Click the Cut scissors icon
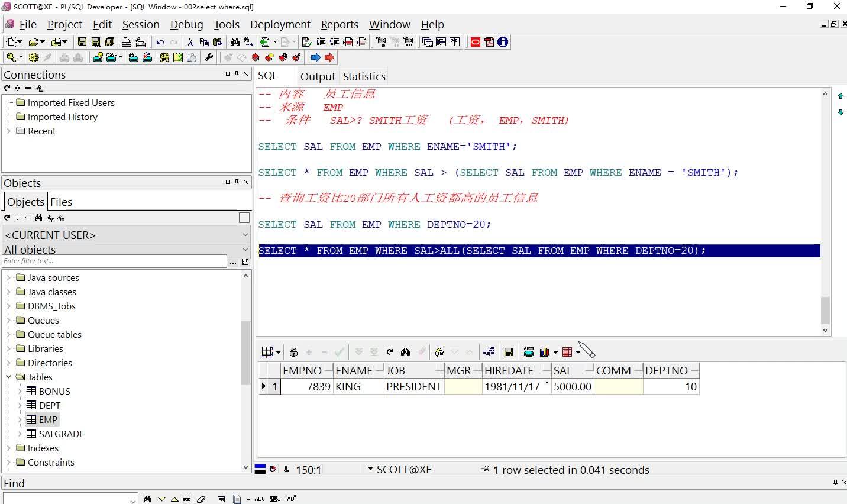Viewport: 847px width, 504px height. tap(190, 42)
